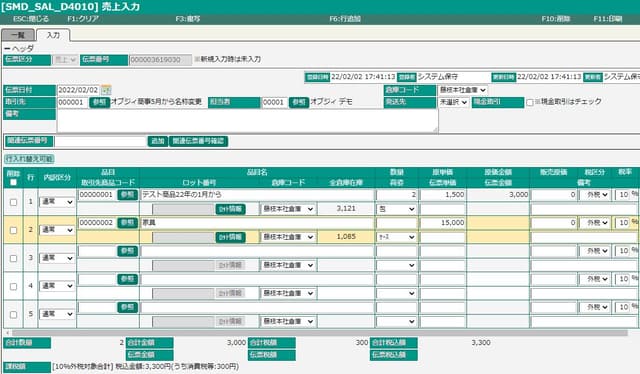This screenshot has width=640, height=374.
Task: Click the 合計情報 button in row 2
Action: (x=230, y=237)
